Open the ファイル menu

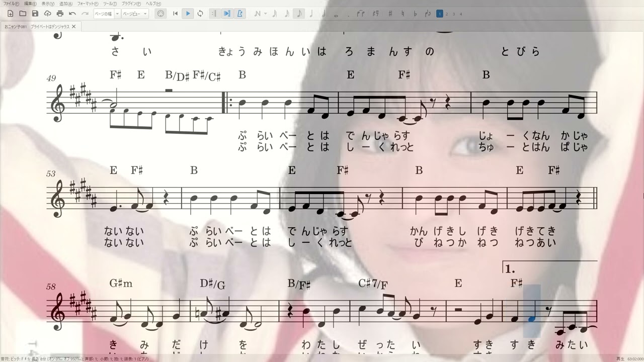pos(12,4)
